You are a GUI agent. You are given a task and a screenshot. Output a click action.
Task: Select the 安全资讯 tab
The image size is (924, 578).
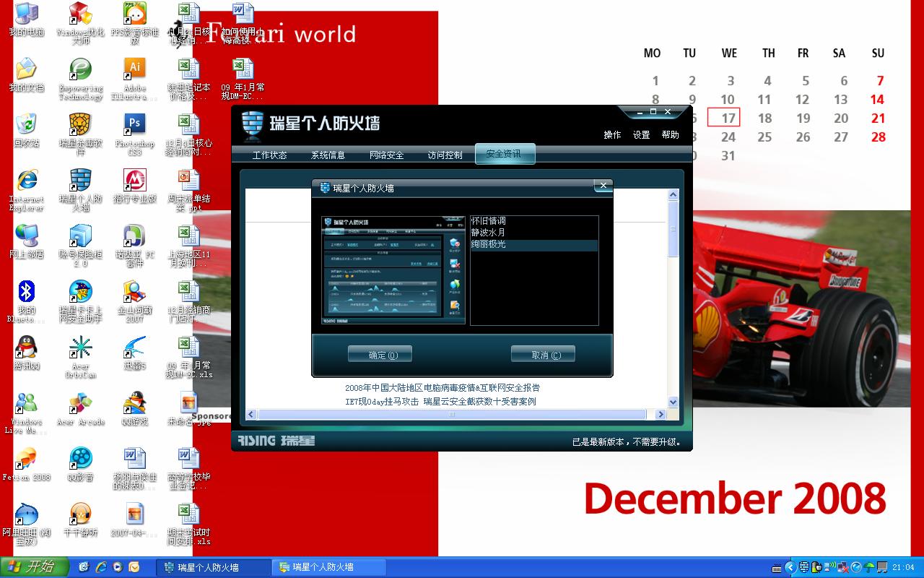click(x=504, y=154)
